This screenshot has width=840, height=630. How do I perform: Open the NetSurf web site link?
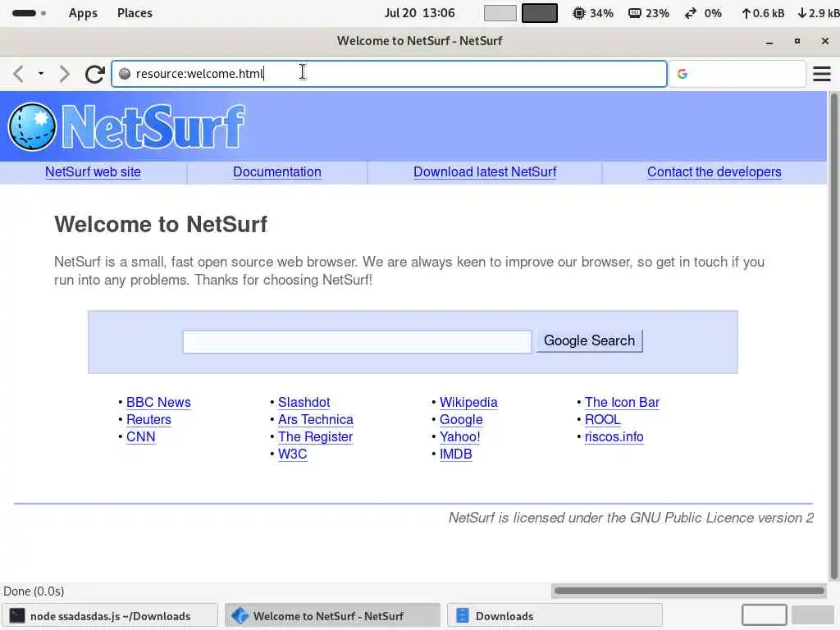[x=94, y=172]
